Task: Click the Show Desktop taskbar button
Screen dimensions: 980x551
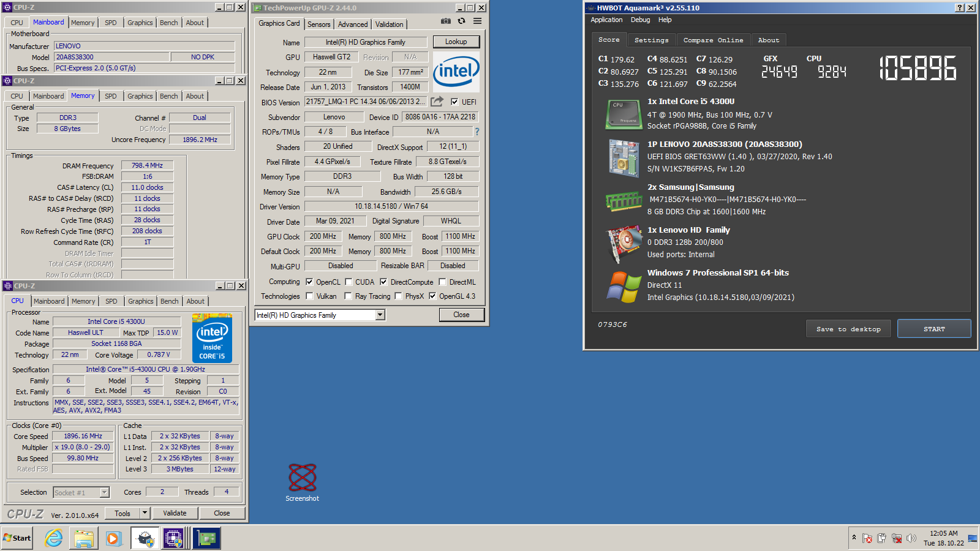Action: pos(973,538)
